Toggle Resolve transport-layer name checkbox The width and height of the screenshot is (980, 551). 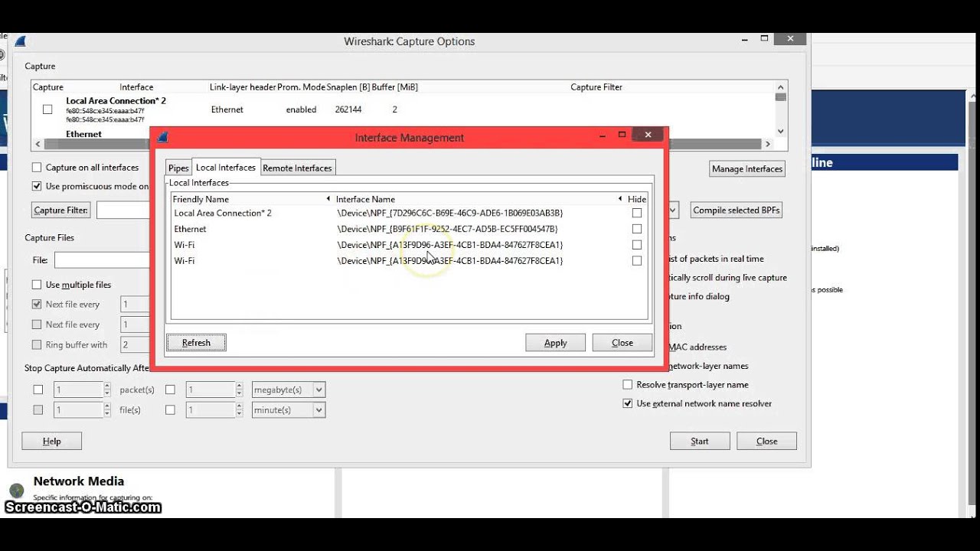pos(628,385)
